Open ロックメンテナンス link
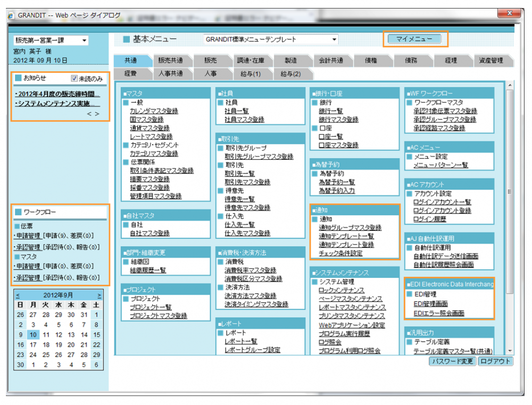The height and width of the screenshot is (405, 532). click(x=342, y=290)
